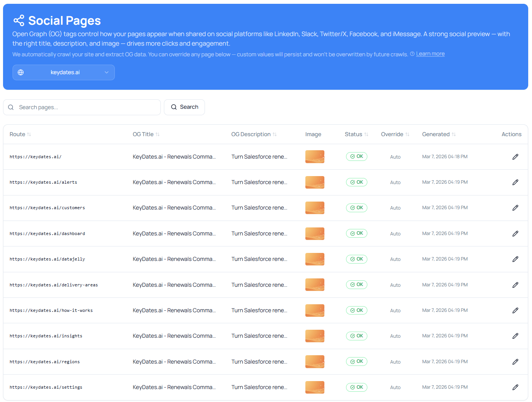This screenshot has width=532, height=402.
Task: Click the chevron of the site selector
Action: coord(106,72)
